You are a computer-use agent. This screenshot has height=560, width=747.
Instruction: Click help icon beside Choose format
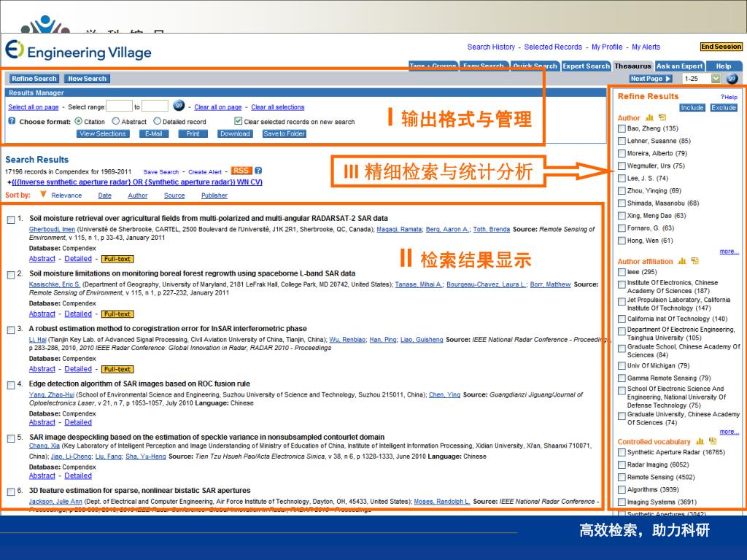tap(12, 121)
